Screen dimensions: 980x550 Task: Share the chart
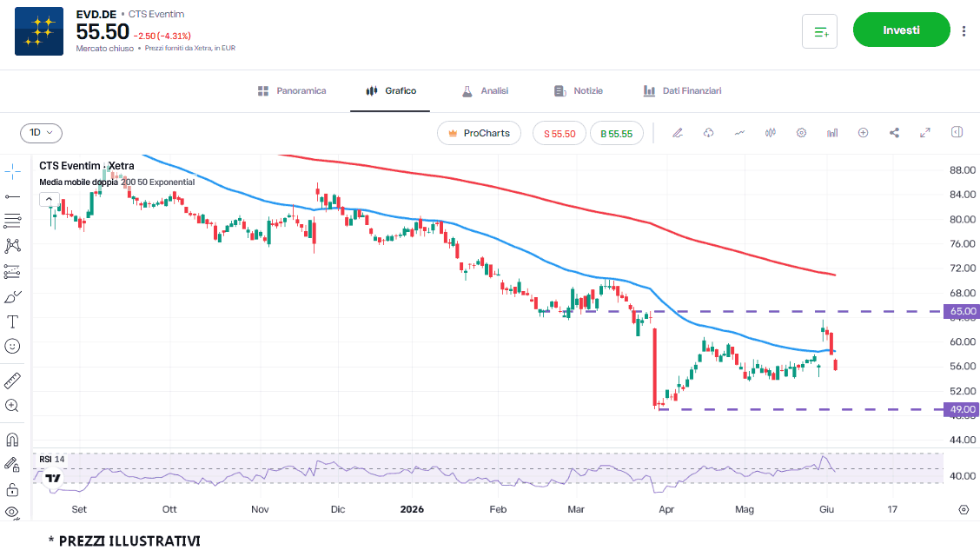894,132
